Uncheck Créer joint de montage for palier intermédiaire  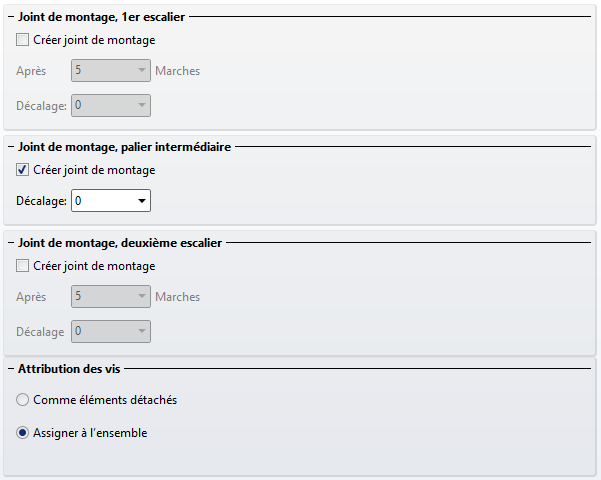pos(24,170)
